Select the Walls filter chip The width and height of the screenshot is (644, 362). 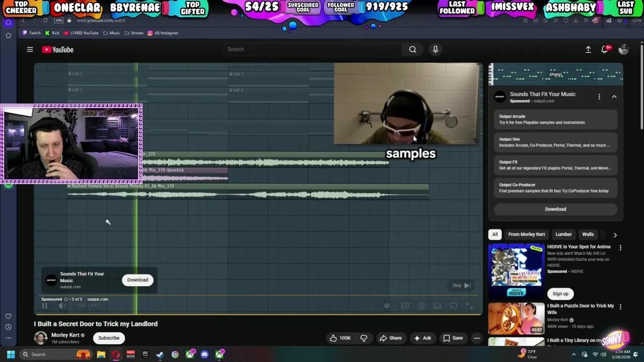click(588, 234)
